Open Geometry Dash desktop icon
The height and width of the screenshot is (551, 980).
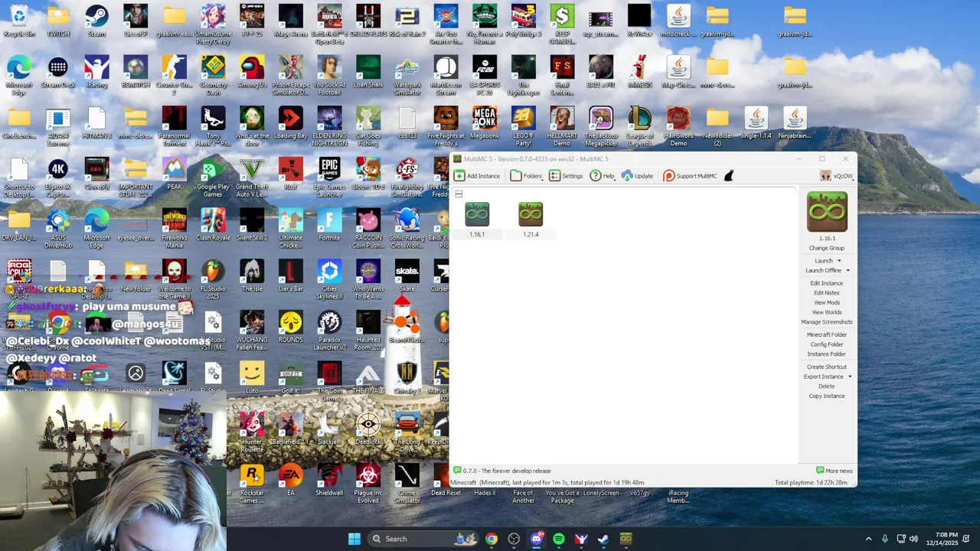coord(213,75)
